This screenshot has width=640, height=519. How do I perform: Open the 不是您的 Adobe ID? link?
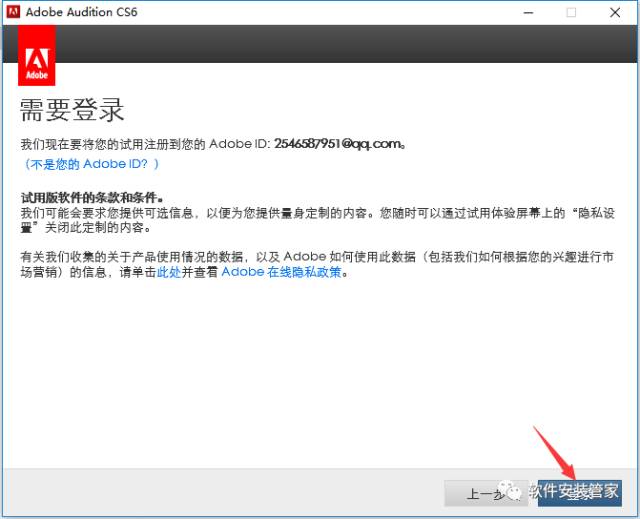coord(92,163)
